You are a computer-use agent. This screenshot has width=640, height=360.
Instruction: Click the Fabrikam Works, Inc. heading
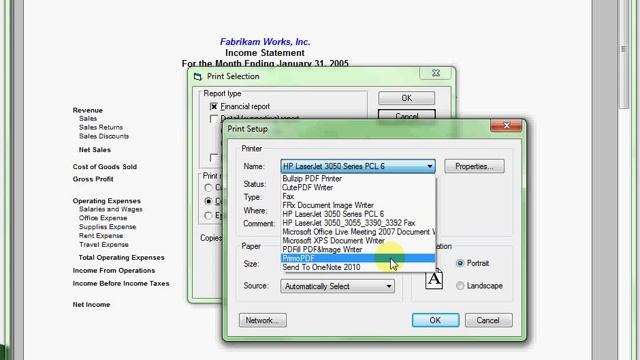point(265,42)
